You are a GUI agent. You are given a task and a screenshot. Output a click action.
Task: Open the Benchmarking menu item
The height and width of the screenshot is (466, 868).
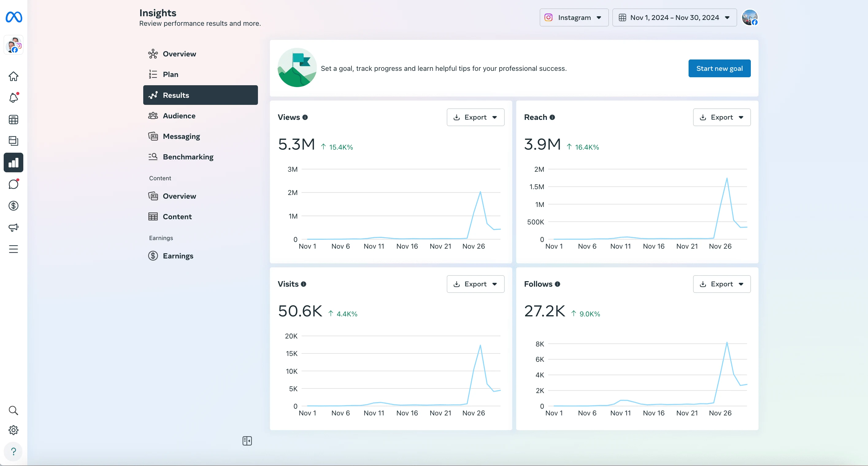(201, 157)
